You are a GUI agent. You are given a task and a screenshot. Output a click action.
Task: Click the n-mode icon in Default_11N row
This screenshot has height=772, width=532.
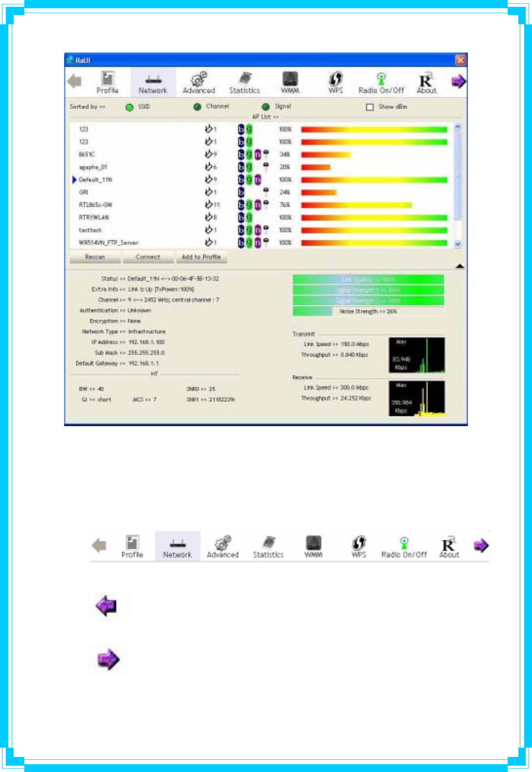pyautogui.click(x=258, y=180)
